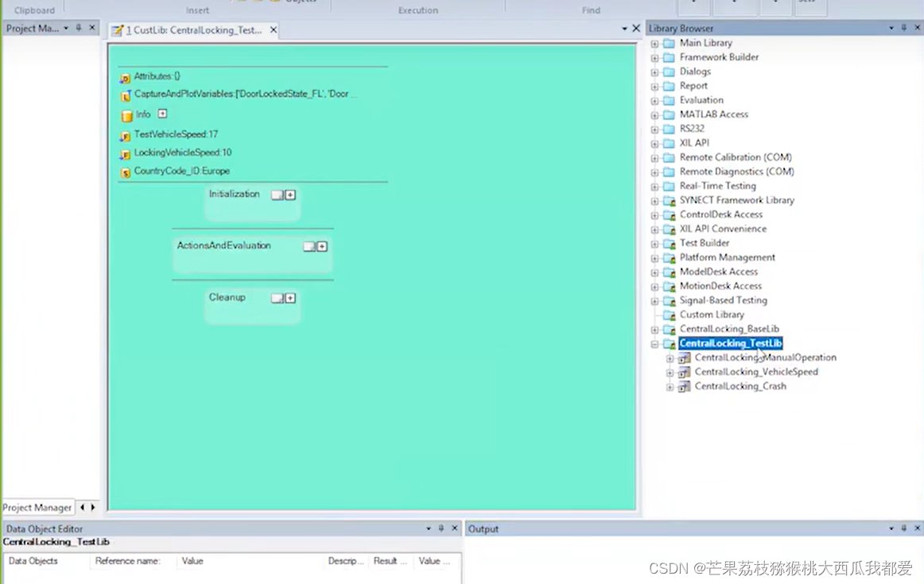Select the MotionDesk Access library
The image size is (924, 584).
point(720,286)
